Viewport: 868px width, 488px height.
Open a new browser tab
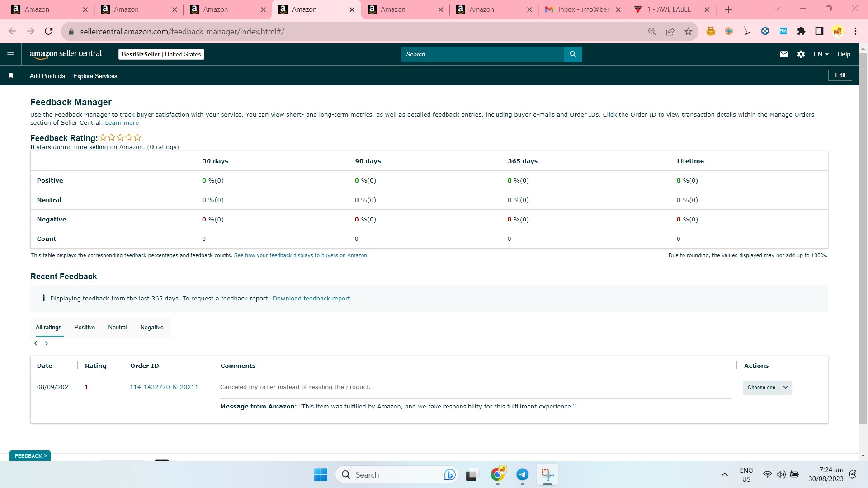728,9
